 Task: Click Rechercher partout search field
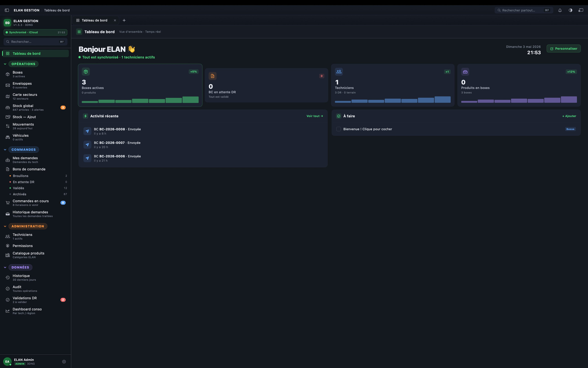point(524,10)
